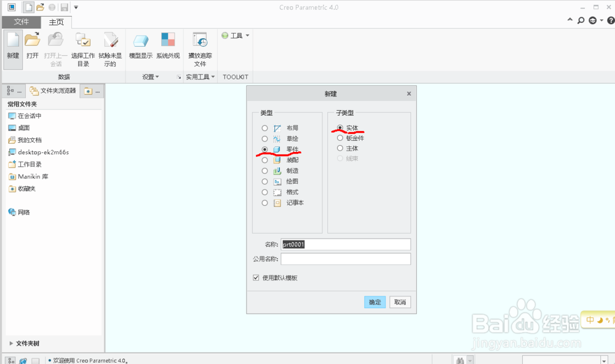The image size is (615, 364).
Task: Click the 名称 name input field
Action: point(346,244)
